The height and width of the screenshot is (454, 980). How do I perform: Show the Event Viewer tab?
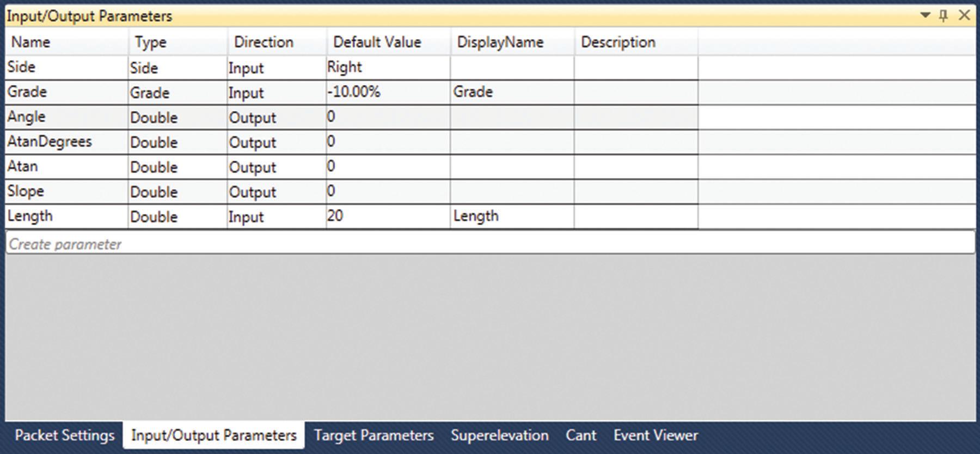tap(656, 435)
